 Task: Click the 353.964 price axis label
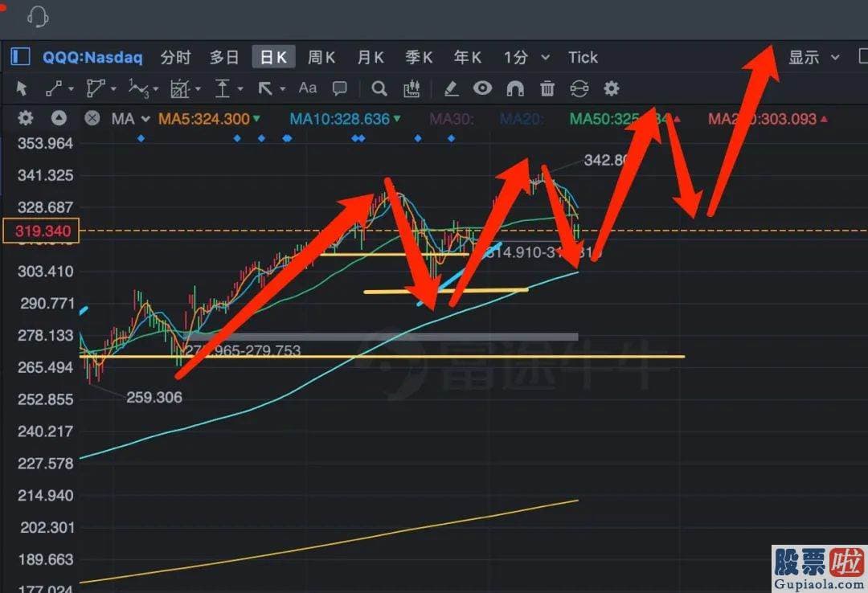45,143
